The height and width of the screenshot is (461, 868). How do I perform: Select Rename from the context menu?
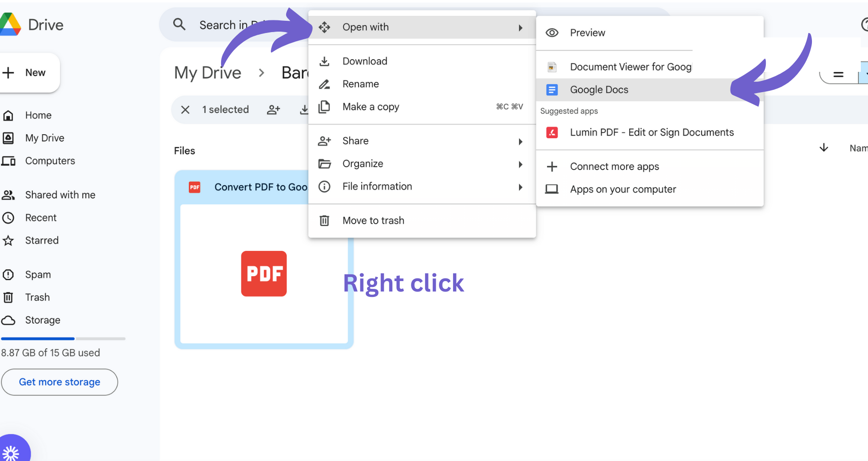coord(422,84)
